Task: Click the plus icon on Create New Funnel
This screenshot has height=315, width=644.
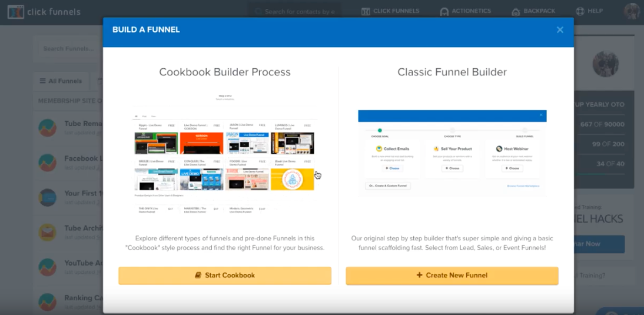Action: (x=419, y=275)
